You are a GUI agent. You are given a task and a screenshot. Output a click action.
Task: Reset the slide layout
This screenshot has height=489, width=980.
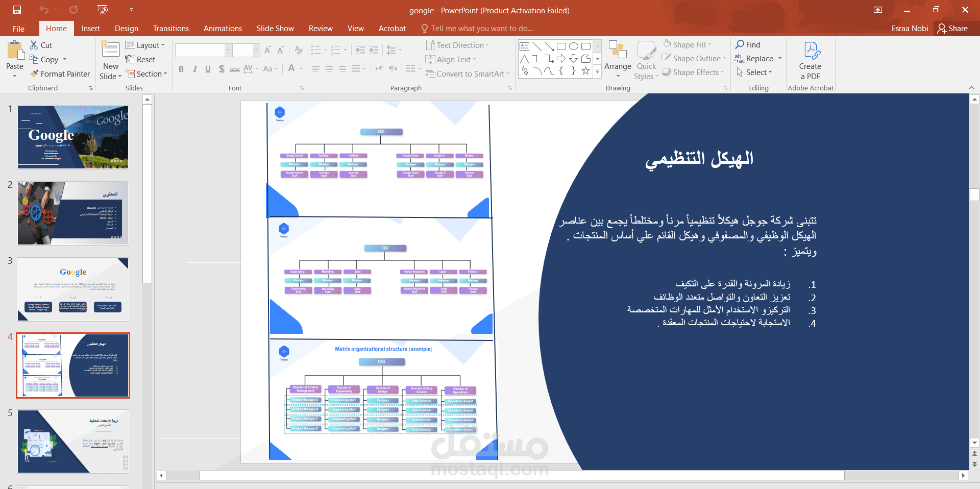pyautogui.click(x=140, y=59)
